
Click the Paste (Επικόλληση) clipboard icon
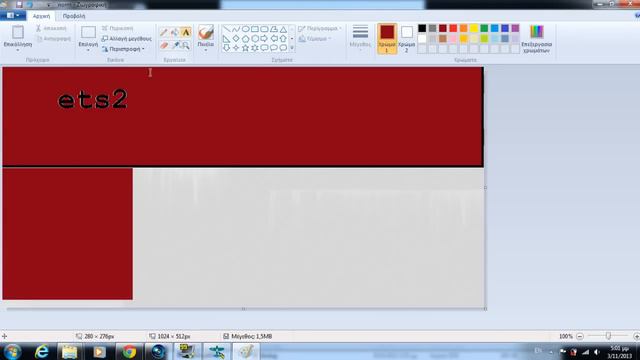pyautogui.click(x=18, y=32)
